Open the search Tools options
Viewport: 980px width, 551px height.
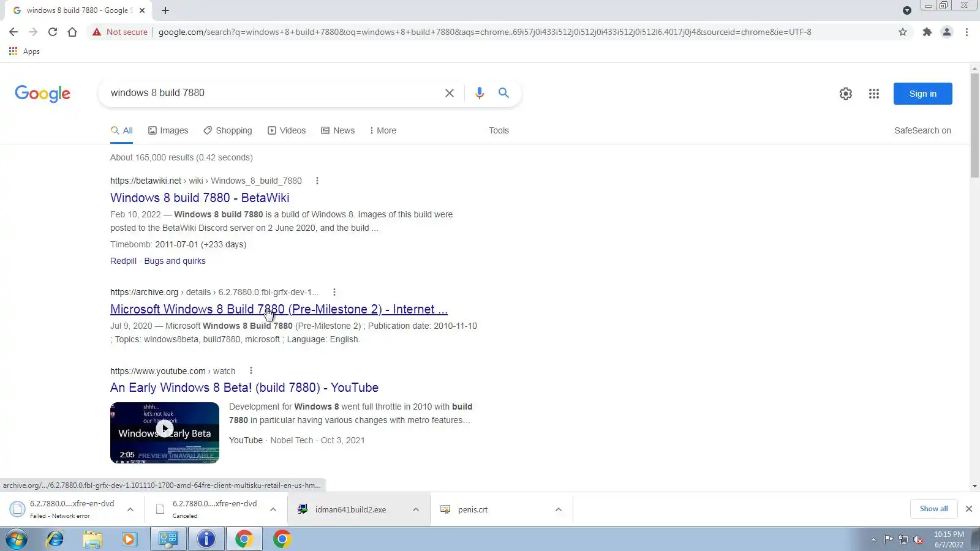[499, 130]
